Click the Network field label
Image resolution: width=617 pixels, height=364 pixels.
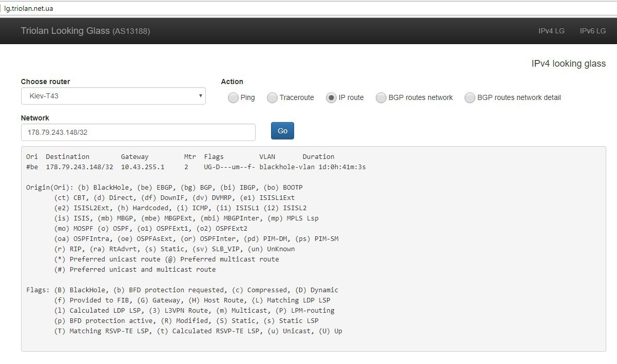coord(35,118)
